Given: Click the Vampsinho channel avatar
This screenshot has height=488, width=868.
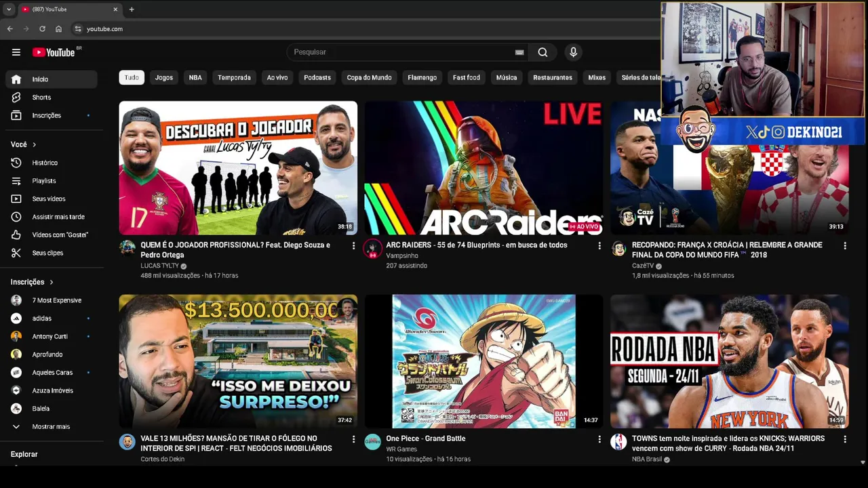Looking at the screenshot, I should [372, 249].
